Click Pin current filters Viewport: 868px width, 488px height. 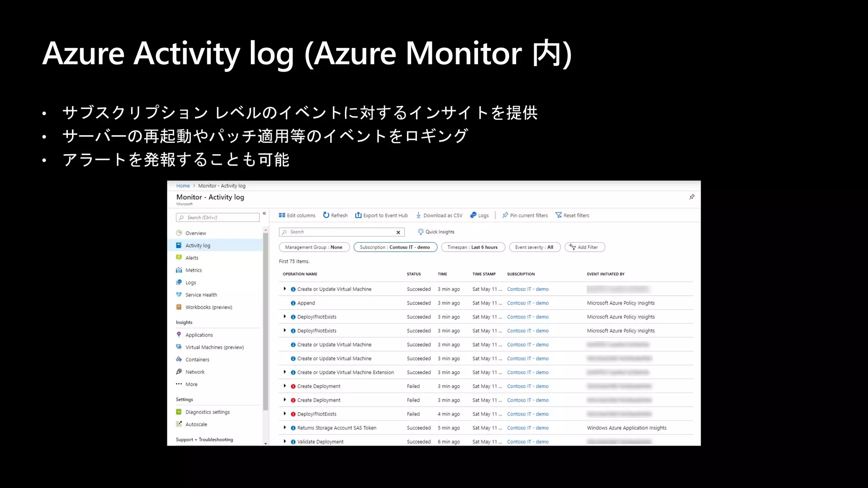(x=525, y=215)
